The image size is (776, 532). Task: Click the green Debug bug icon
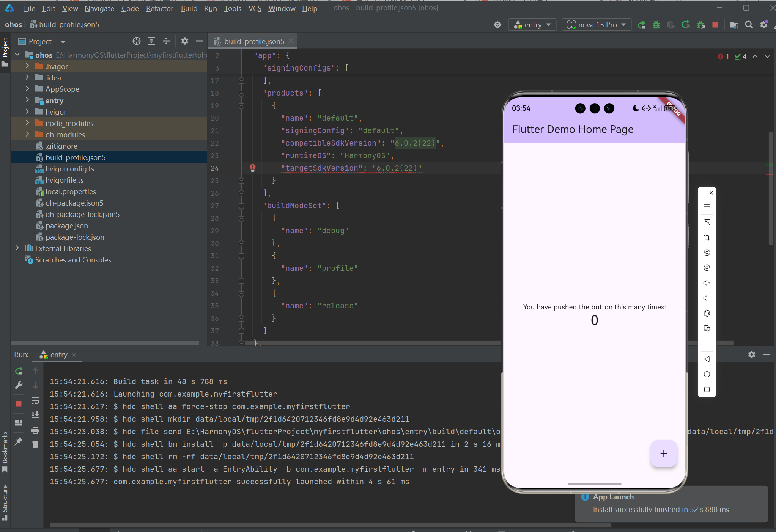656,25
